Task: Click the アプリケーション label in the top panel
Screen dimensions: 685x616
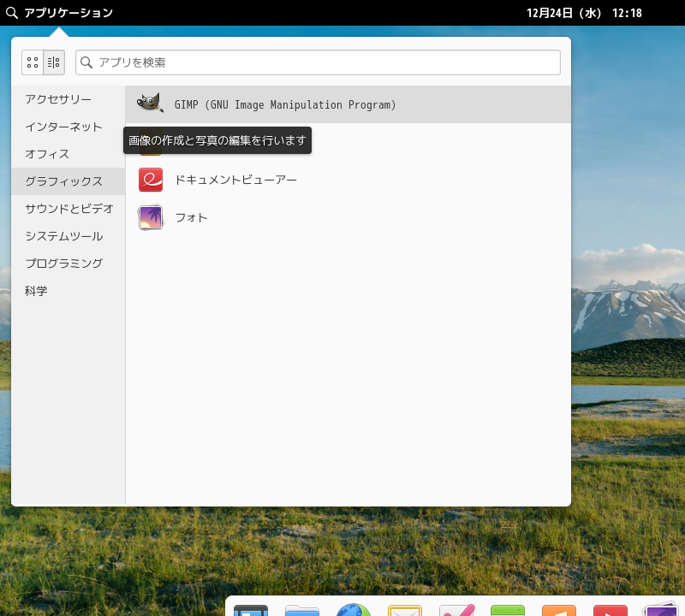Action: coord(68,13)
